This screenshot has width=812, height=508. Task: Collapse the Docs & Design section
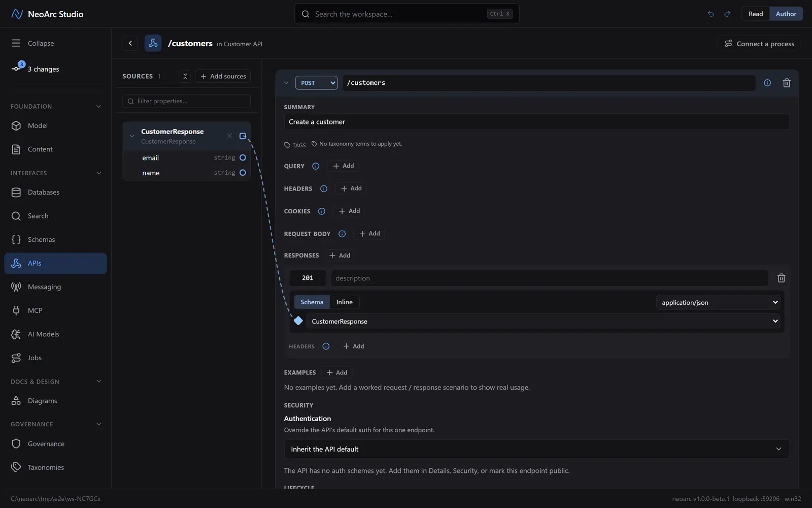98,382
